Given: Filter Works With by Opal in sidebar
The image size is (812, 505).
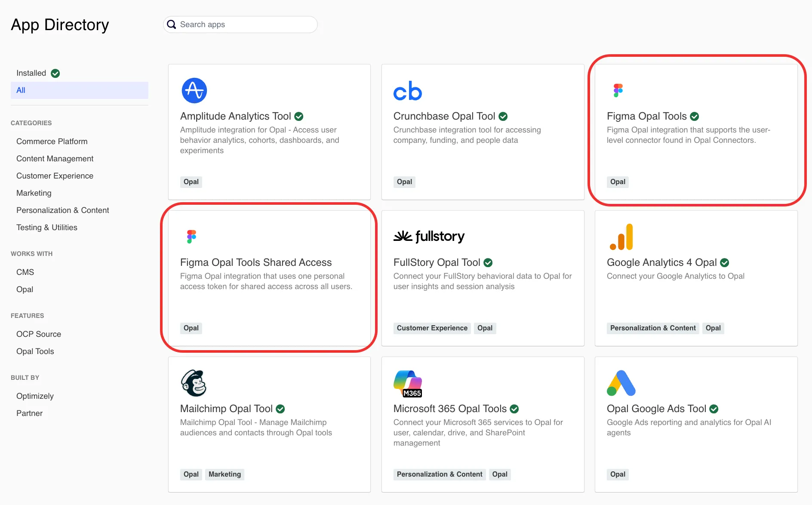Looking at the screenshot, I should tap(25, 289).
